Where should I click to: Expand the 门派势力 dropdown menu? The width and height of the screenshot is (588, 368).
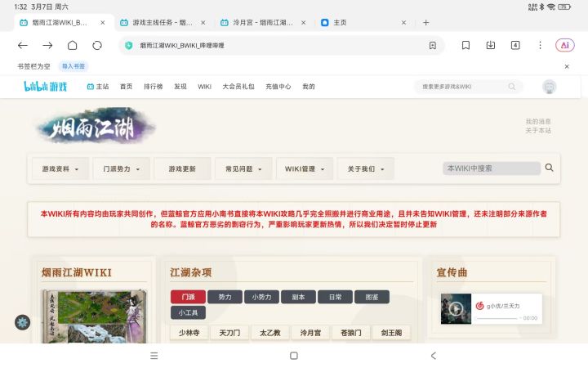click(122, 169)
